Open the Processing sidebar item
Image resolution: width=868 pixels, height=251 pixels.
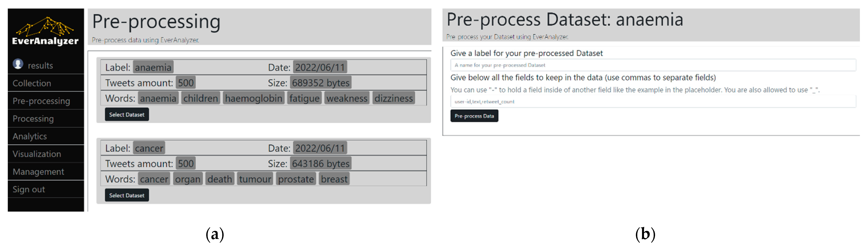pos(33,119)
